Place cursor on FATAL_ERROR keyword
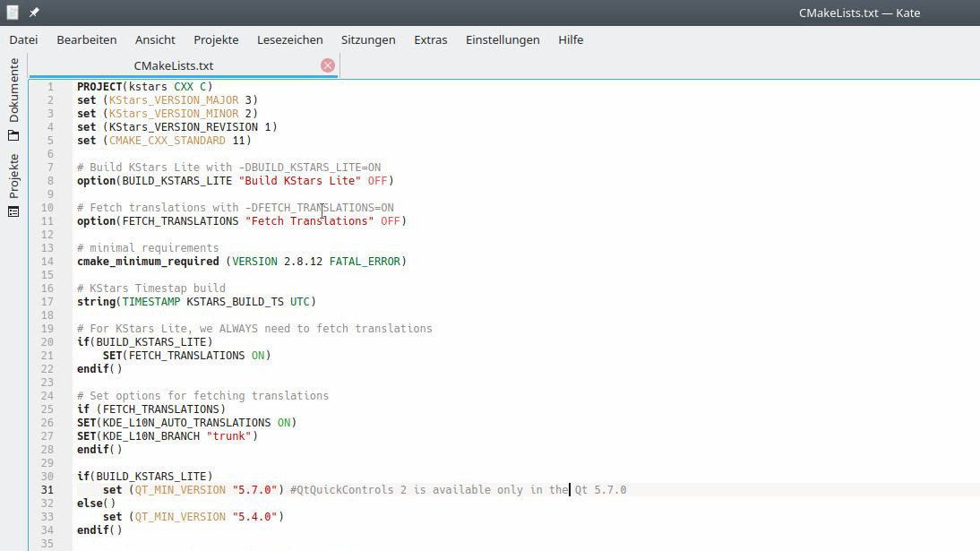Screen dimensions: 980x551 pyautogui.click(x=365, y=262)
